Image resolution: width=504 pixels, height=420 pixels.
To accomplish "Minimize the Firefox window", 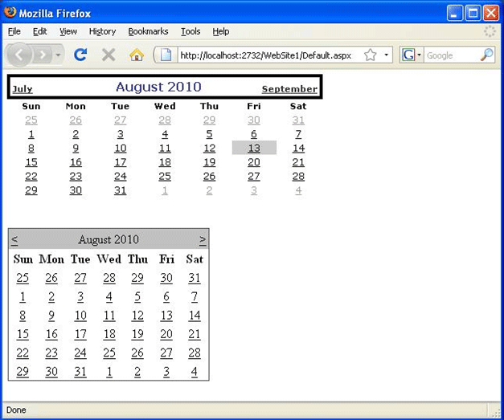I will coord(454,13).
